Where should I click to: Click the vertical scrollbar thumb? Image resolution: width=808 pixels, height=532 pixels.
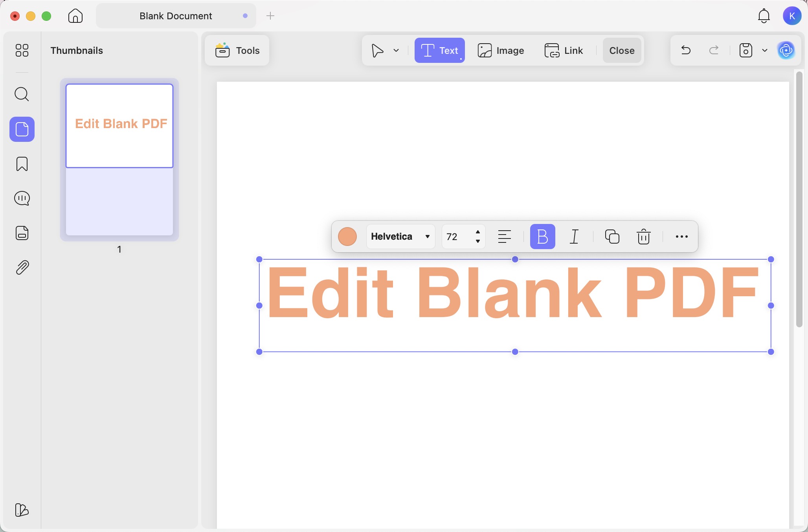pyautogui.click(x=799, y=199)
